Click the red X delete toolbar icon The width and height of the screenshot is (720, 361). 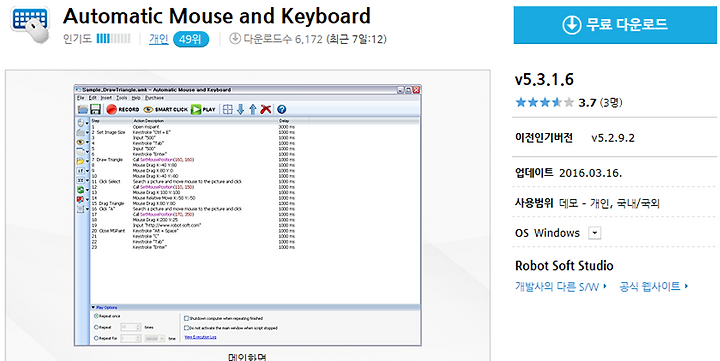coord(265,109)
